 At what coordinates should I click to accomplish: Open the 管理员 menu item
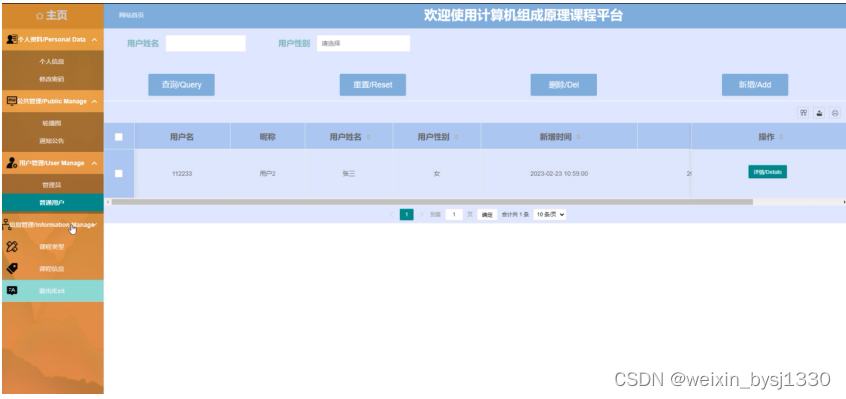pos(52,185)
